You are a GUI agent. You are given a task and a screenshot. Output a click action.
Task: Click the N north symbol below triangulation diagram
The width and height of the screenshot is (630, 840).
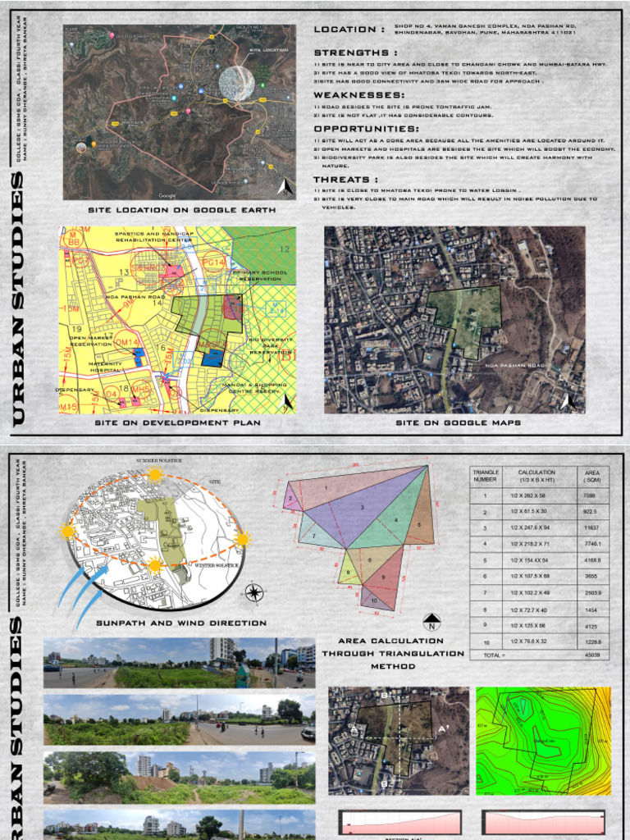[x=431, y=622]
